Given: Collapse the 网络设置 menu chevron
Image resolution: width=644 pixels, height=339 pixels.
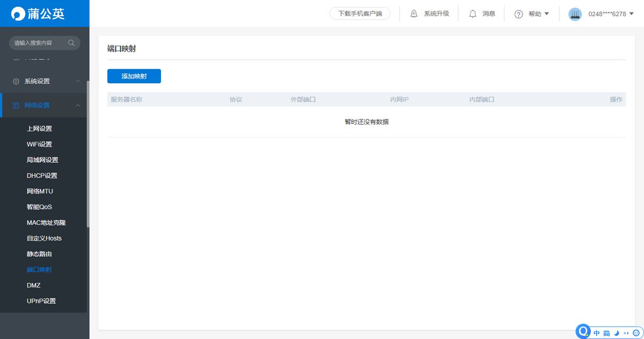Looking at the screenshot, I should 78,105.
